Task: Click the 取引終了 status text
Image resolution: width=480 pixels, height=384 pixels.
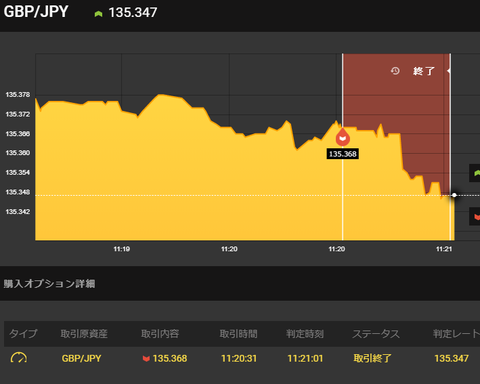Action: [372, 358]
